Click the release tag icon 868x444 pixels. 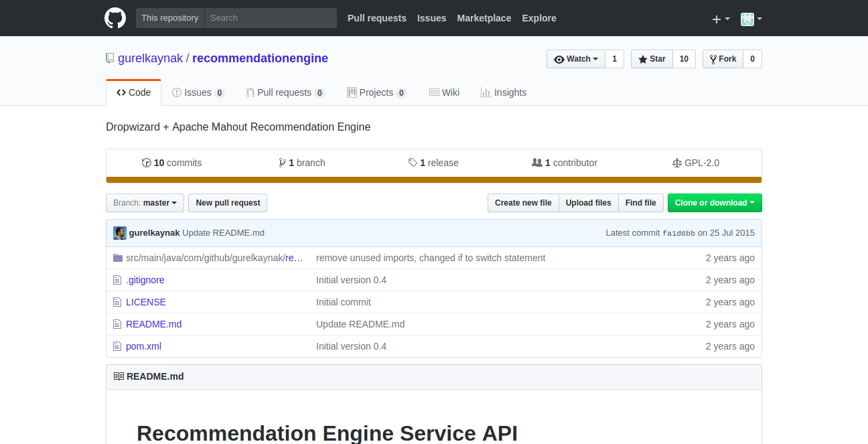[413, 163]
